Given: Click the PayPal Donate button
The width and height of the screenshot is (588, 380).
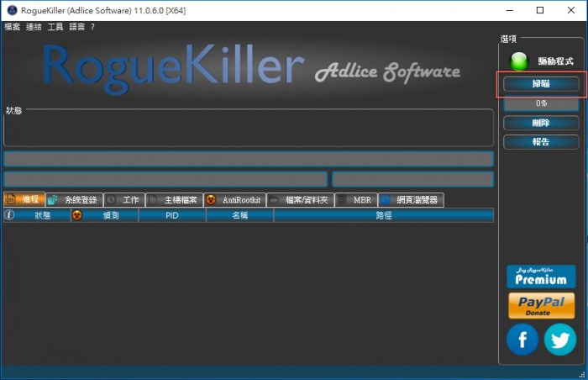Looking at the screenshot, I should (541, 306).
